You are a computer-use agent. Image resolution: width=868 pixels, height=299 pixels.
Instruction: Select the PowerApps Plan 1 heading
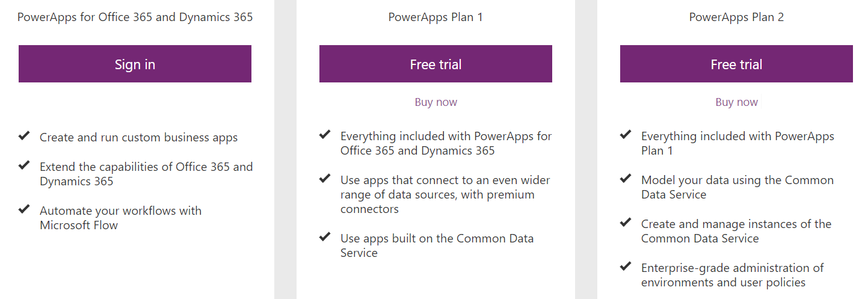pos(436,17)
